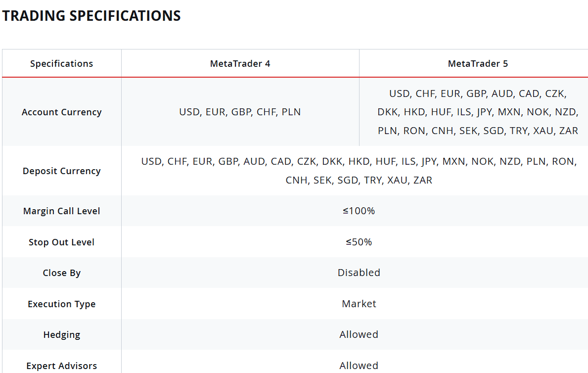The height and width of the screenshot is (373, 588).
Task: Click the Market execution type value
Action: coord(359,304)
